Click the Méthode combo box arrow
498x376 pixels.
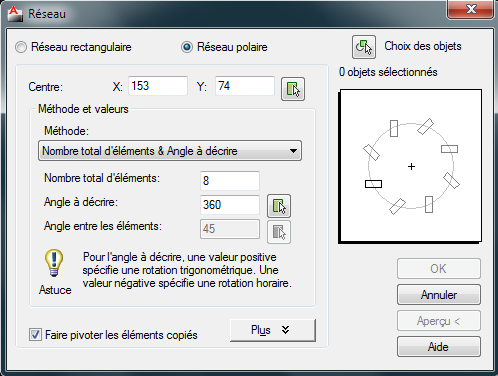(293, 151)
